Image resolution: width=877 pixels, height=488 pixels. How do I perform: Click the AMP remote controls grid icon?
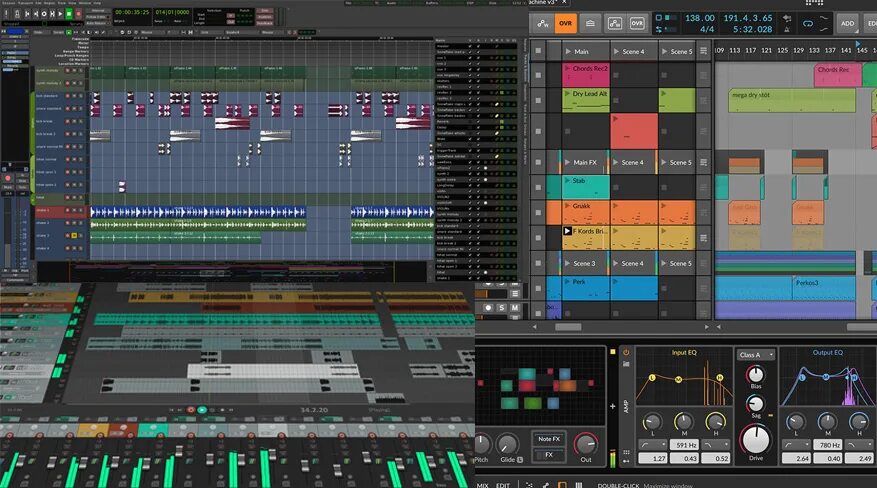click(x=626, y=452)
